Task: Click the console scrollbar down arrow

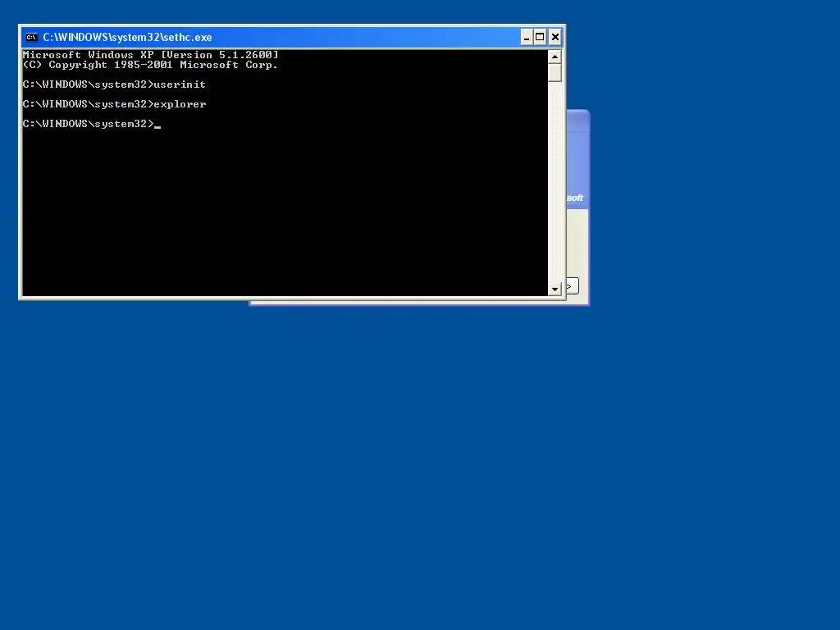Action: coord(555,289)
